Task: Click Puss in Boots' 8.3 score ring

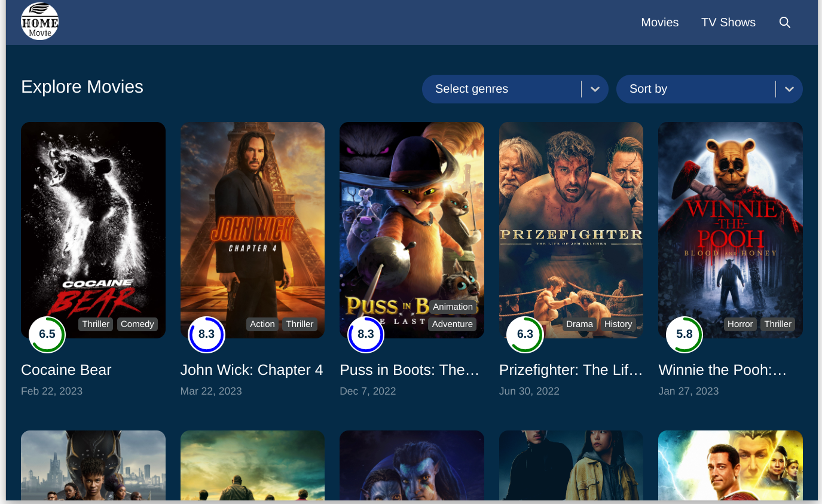Action: 366,334
